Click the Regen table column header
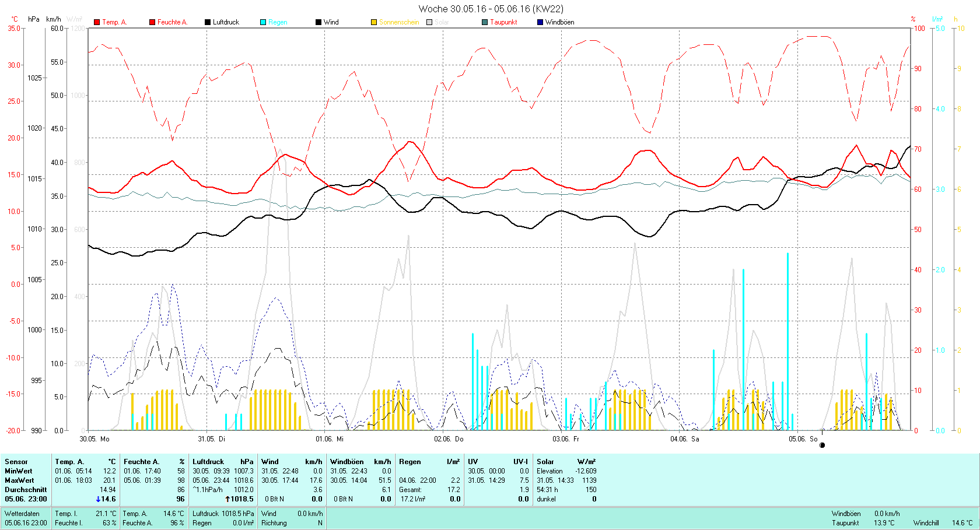 click(409, 461)
